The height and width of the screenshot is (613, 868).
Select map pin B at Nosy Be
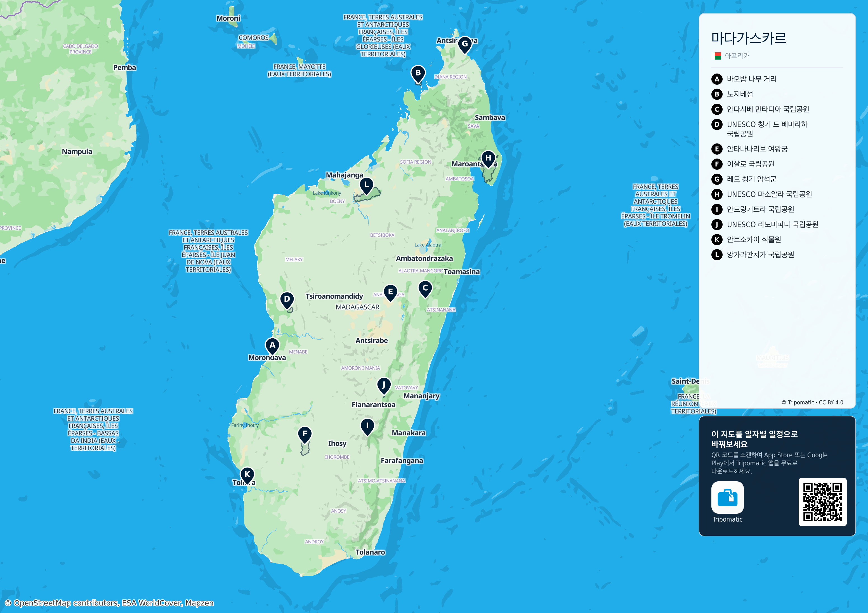tap(418, 73)
